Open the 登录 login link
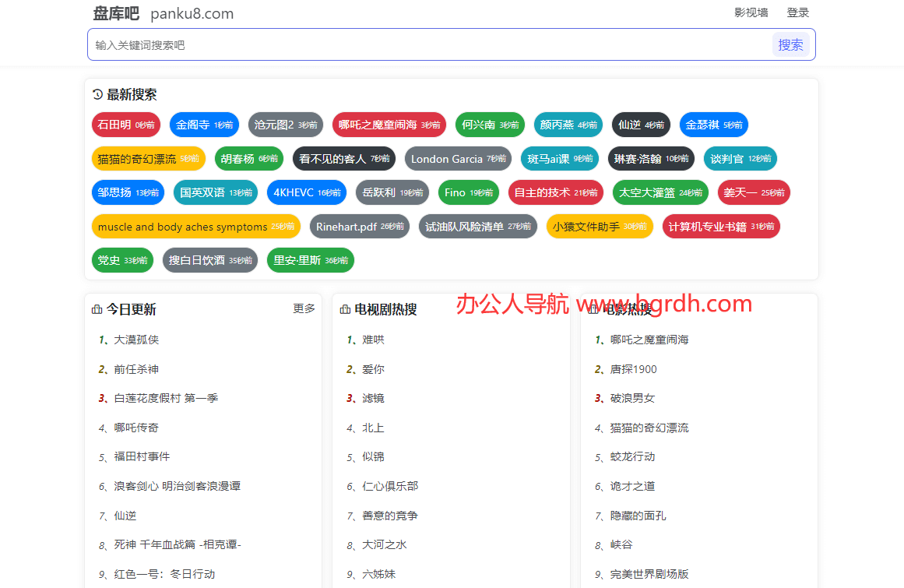904x588 pixels. click(798, 12)
